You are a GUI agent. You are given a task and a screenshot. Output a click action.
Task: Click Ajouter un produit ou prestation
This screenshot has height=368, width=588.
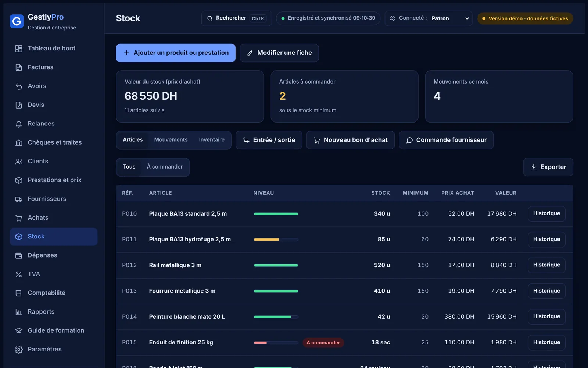point(176,53)
